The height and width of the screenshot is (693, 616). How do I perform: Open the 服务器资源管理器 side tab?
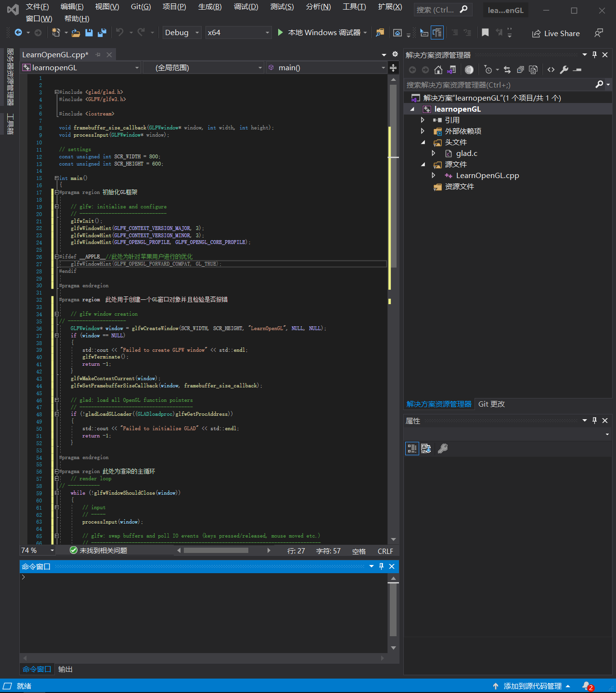pyautogui.click(x=10, y=77)
